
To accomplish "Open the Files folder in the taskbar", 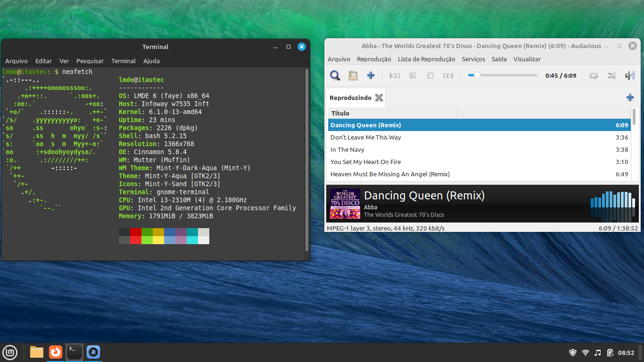I will (x=37, y=352).
